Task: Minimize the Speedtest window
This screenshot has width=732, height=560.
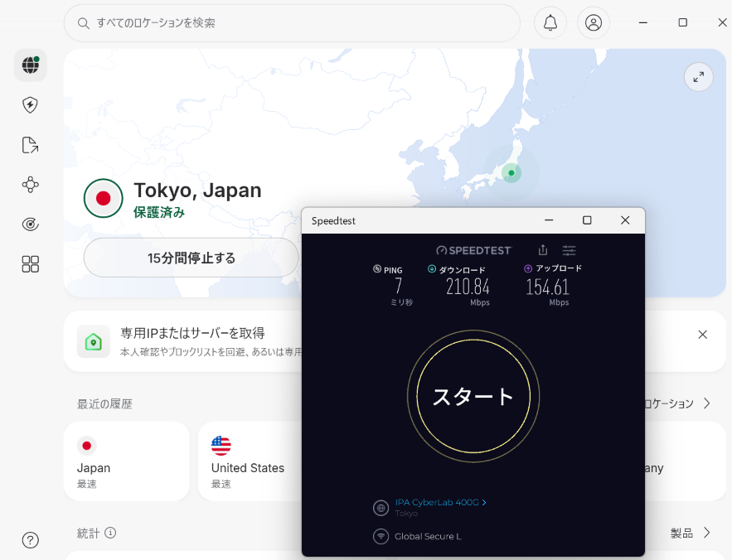Action: [x=549, y=220]
